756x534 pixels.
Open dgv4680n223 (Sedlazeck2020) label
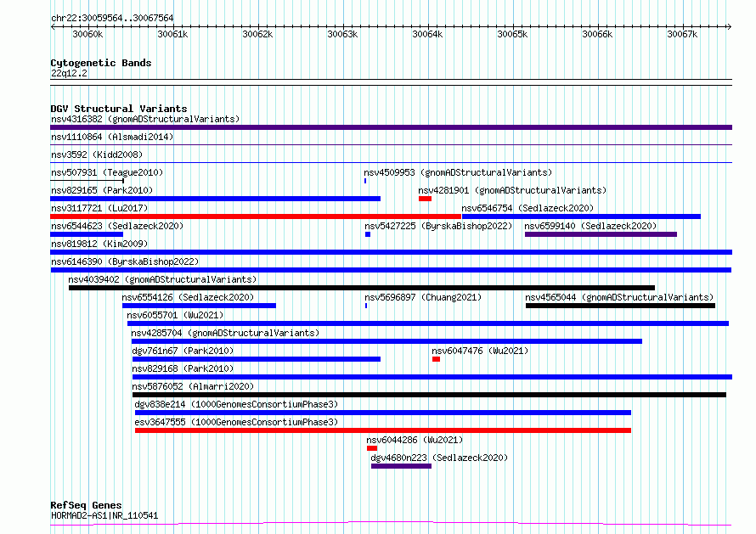439,458
